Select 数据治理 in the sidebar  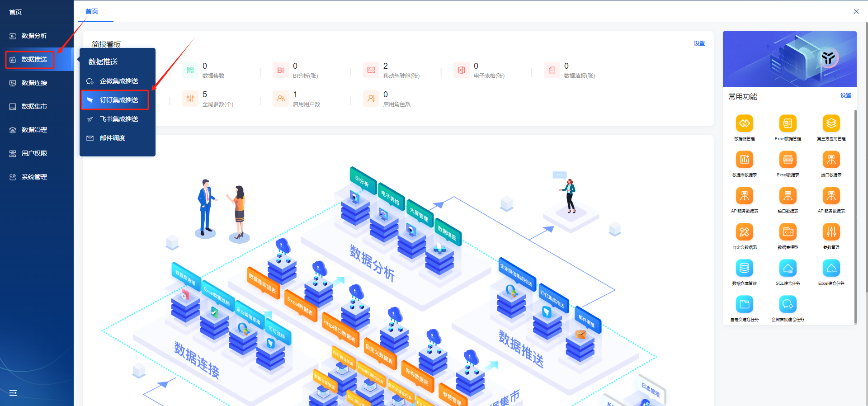(x=36, y=130)
